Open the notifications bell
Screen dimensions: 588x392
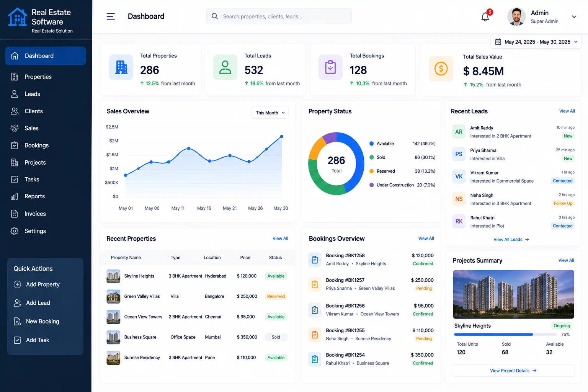(x=485, y=17)
